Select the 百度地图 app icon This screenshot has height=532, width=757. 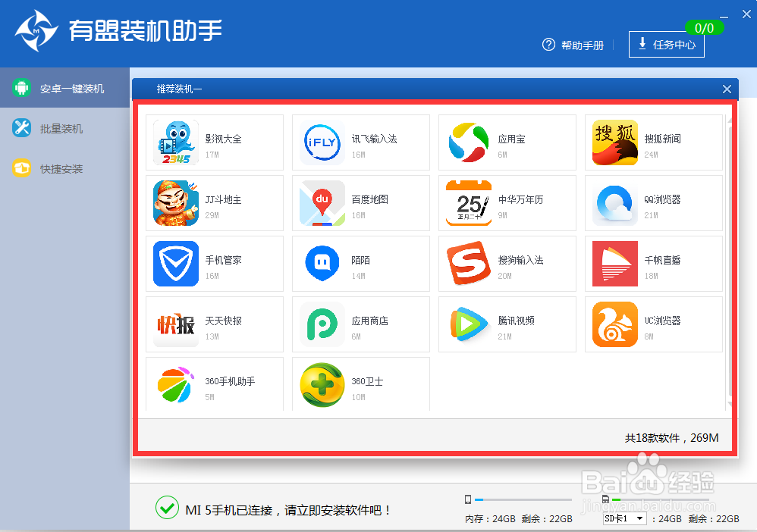(x=322, y=203)
